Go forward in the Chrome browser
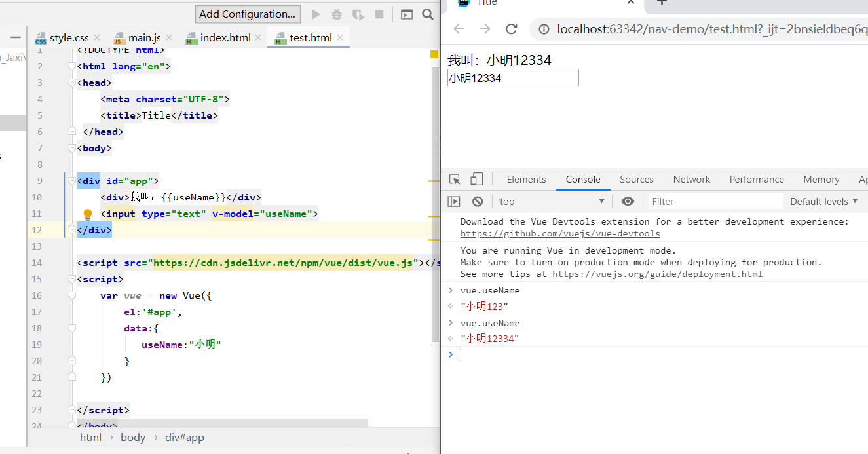This screenshot has height=454, width=868. tap(485, 29)
